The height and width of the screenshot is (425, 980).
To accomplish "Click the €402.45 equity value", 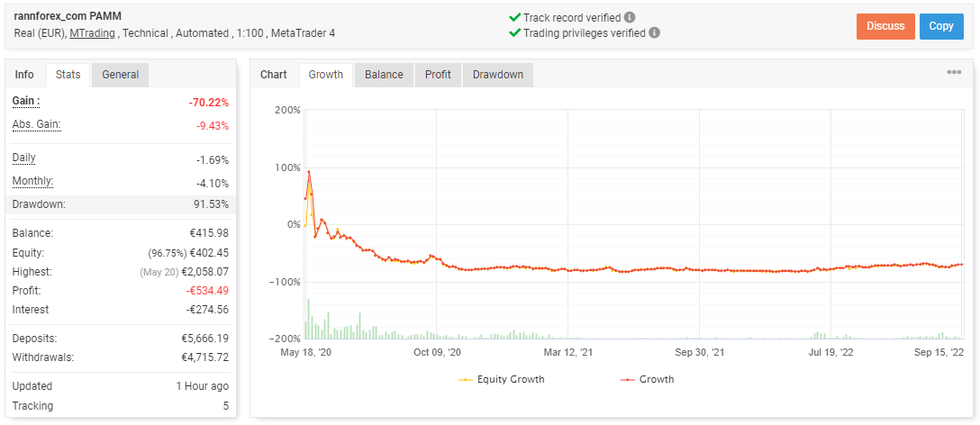I will [x=208, y=253].
